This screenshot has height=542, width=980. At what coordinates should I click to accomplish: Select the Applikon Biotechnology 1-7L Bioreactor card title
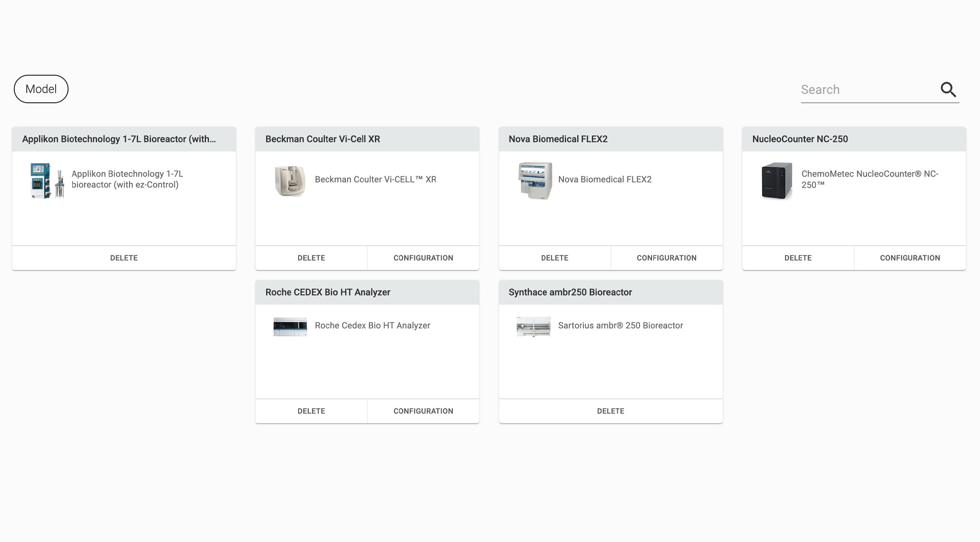119,139
